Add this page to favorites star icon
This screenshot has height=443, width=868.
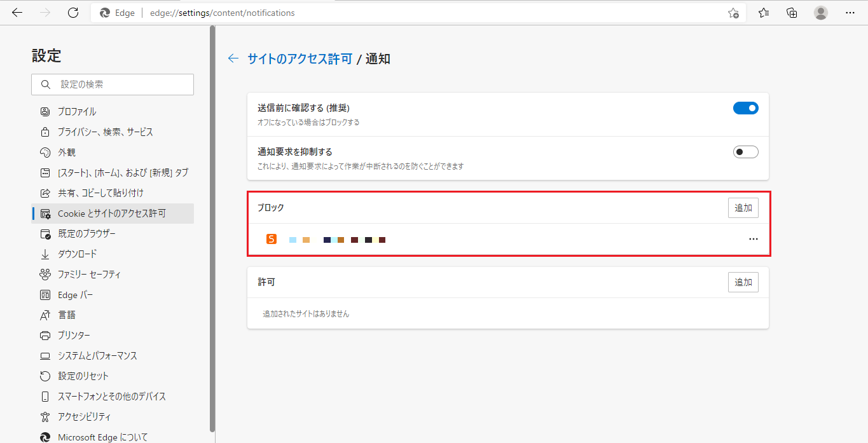pyautogui.click(x=733, y=13)
